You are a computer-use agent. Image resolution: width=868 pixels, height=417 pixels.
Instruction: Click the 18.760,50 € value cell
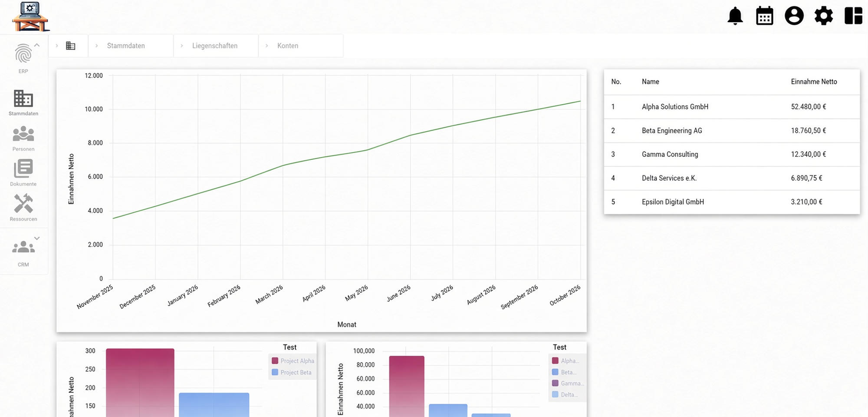808,131
